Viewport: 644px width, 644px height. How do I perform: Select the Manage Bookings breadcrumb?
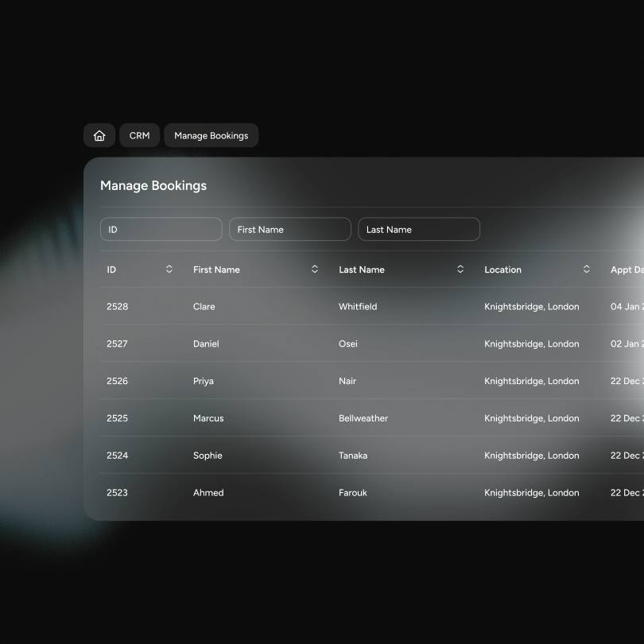pos(211,135)
